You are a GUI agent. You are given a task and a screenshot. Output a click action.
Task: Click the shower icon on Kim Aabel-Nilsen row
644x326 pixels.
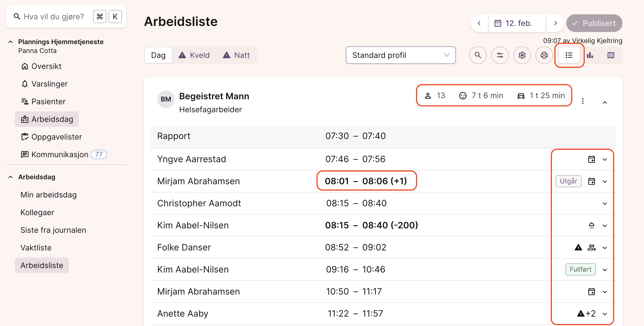coord(591,225)
